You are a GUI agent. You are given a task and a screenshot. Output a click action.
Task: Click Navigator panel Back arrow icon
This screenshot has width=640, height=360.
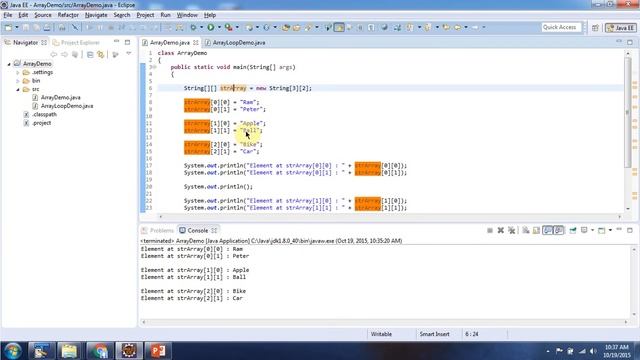coord(54,54)
